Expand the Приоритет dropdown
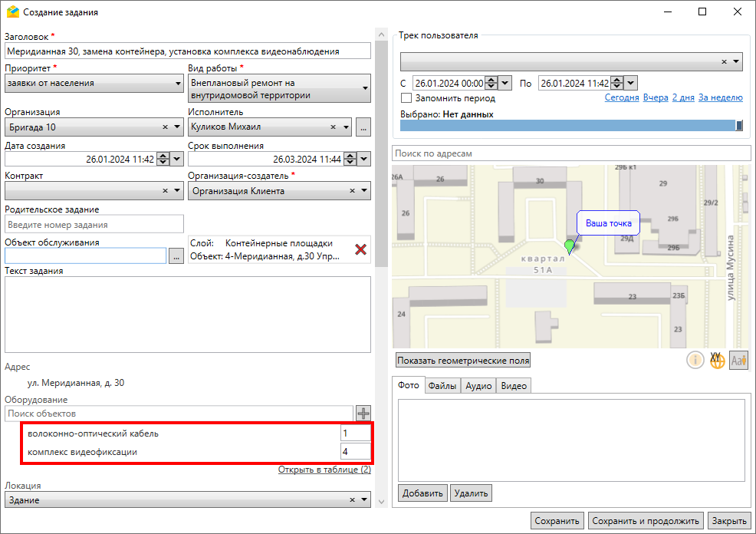The height and width of the screenshot is (534, 756). (x=177, y=83)
